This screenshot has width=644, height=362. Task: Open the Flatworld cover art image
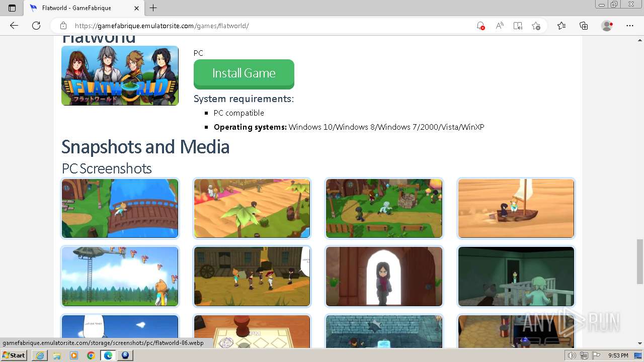coord(120,75)
